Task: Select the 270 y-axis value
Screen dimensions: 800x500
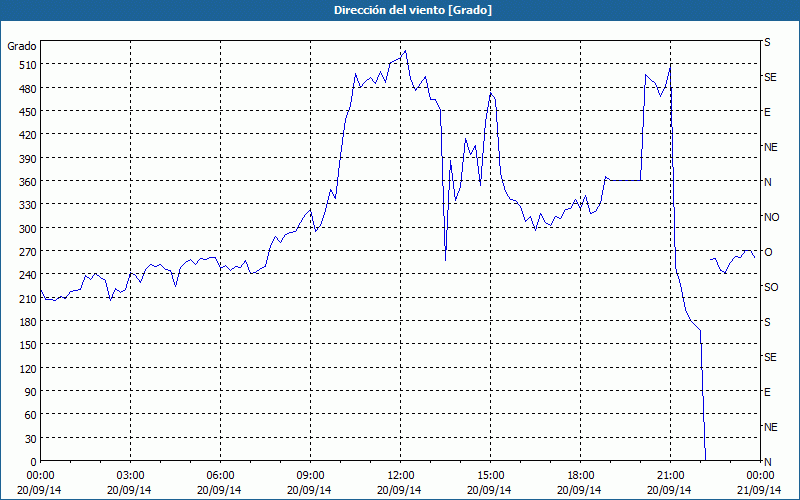Action: [28, 252]
